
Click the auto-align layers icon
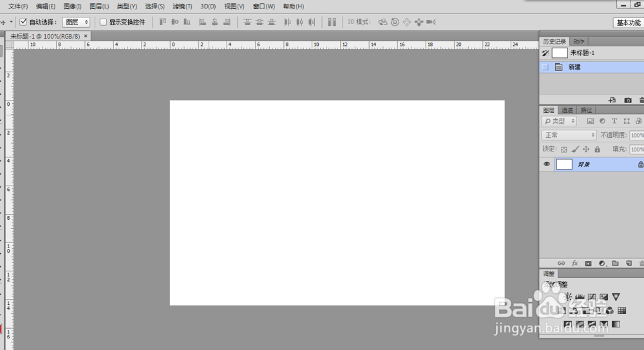click(332, 22)
